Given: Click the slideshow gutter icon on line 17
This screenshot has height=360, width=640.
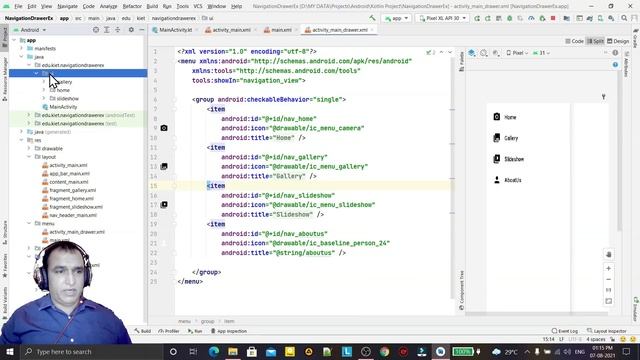Looking at the screenshot, I should (164, 204).
